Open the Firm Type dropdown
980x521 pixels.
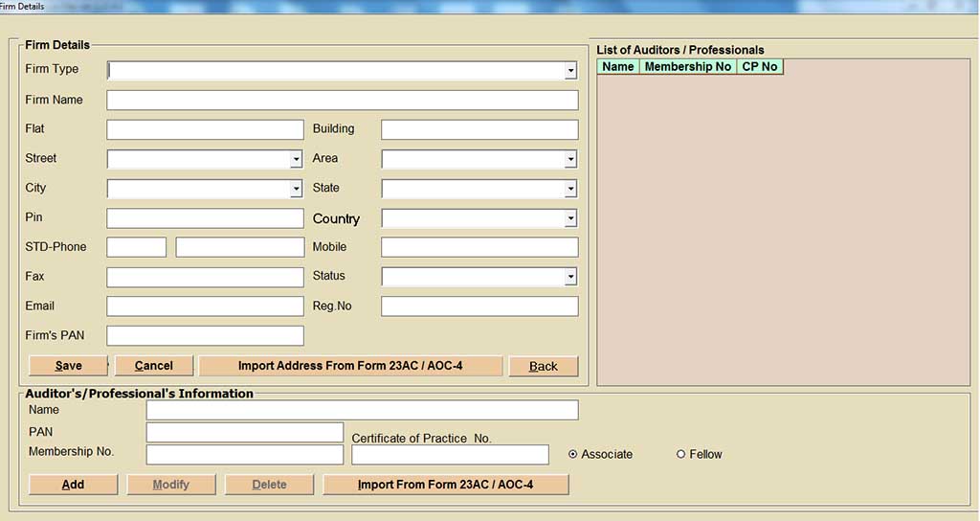point(570,71)
